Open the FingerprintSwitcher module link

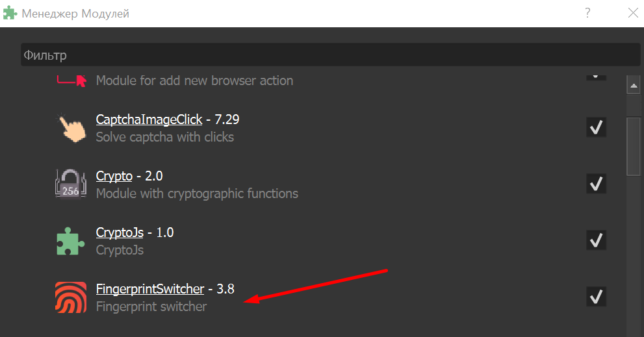click(x=150, y=289)
